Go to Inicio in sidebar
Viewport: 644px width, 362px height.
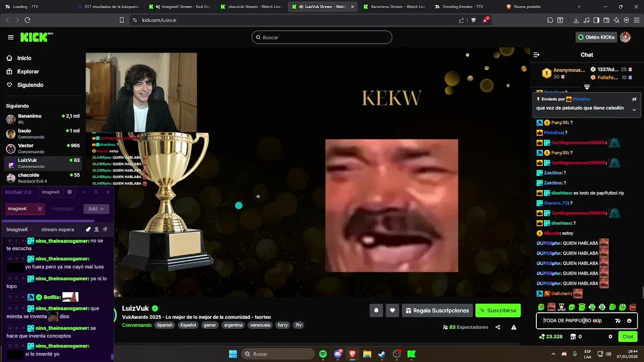[x=24, y=58]
